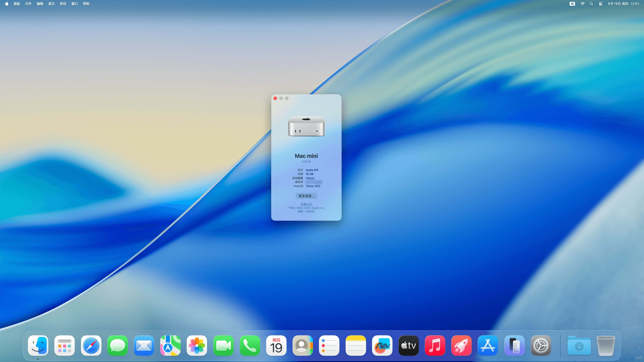Open the 显示 menu
The width and height of the screenshot is (644, 362).
pyautogui.click(x=51, y=4)
